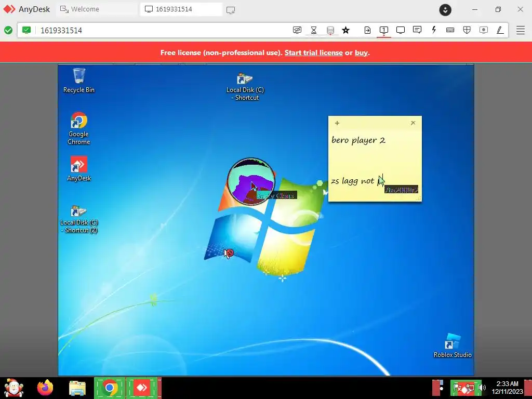This screenshot has height=399, width=532.
Task: Select monitor 1 display icon
Action: pos(384,30)
